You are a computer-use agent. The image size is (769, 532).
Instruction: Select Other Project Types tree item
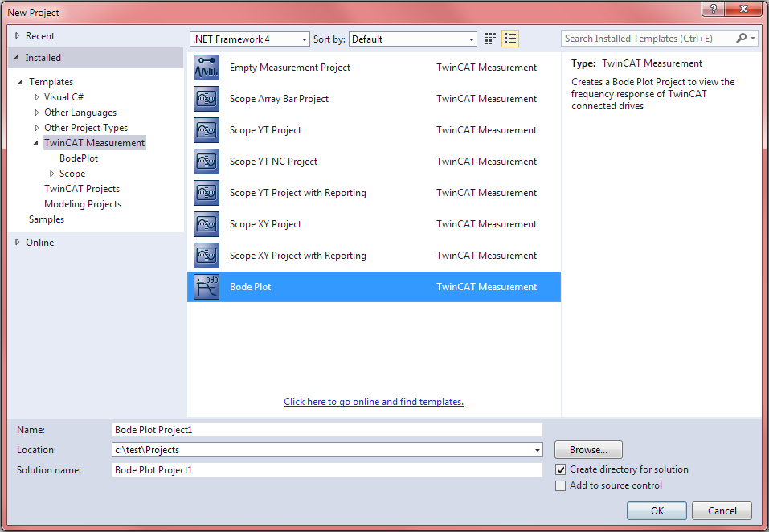pyautogui.click(x=86, y=128)
